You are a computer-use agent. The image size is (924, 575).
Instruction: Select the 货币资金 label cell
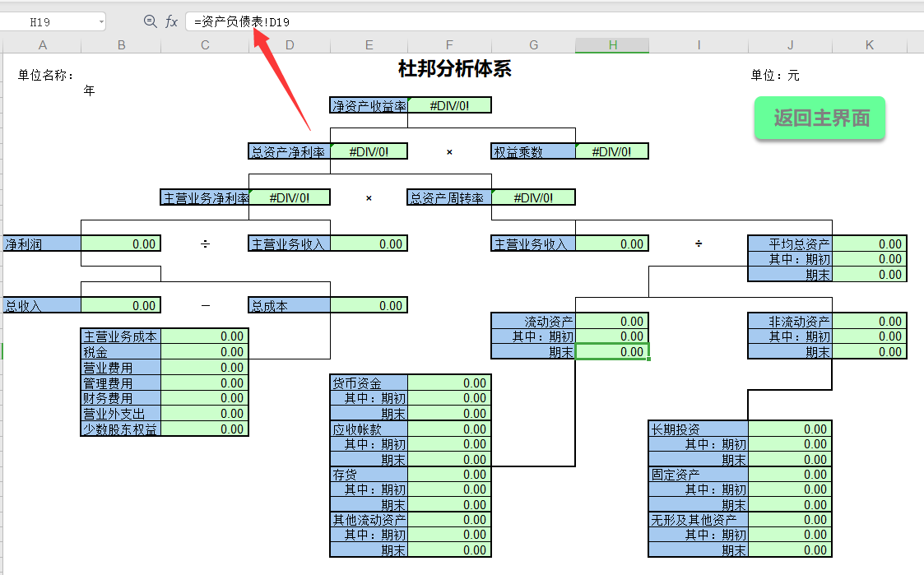(369, 383)
